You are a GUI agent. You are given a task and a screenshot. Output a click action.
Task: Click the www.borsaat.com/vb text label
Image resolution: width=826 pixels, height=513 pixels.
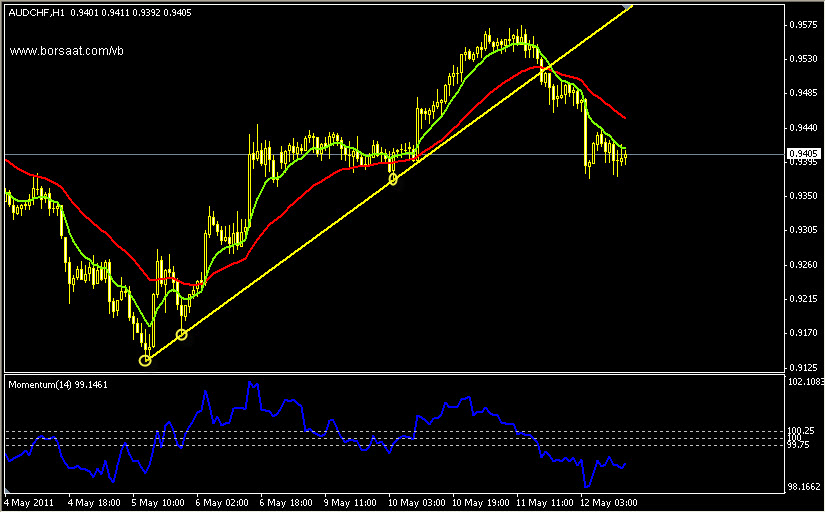(x=66, y=50)
